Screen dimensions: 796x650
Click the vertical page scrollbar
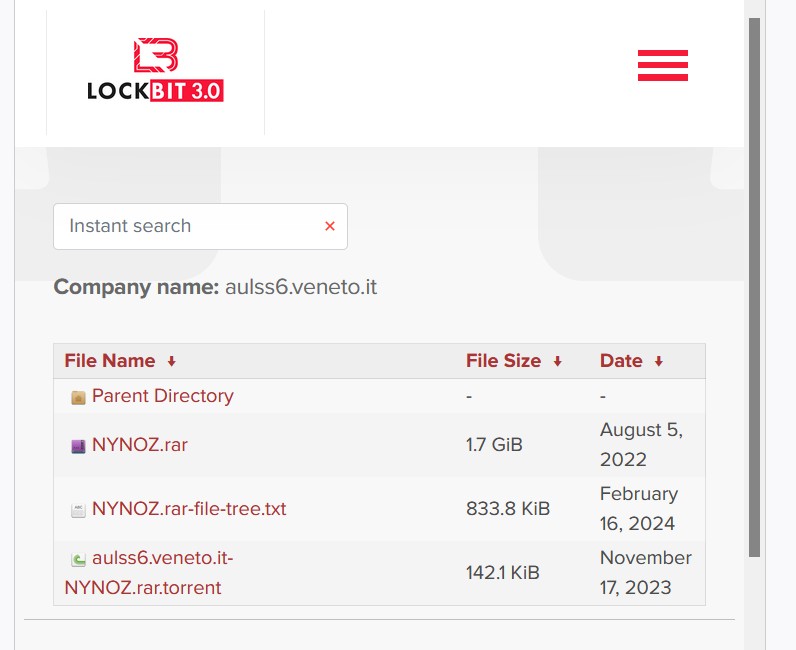[x=754, y=300]
